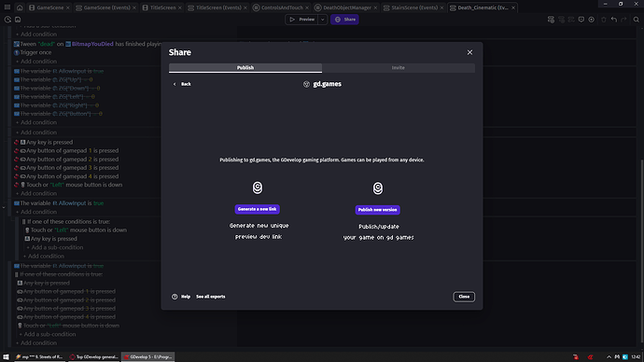Open the search magnifier in events toolbar

637,20
